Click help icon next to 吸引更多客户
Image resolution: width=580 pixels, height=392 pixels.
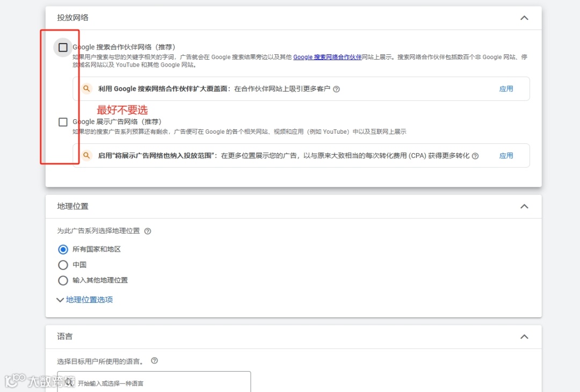336,89
